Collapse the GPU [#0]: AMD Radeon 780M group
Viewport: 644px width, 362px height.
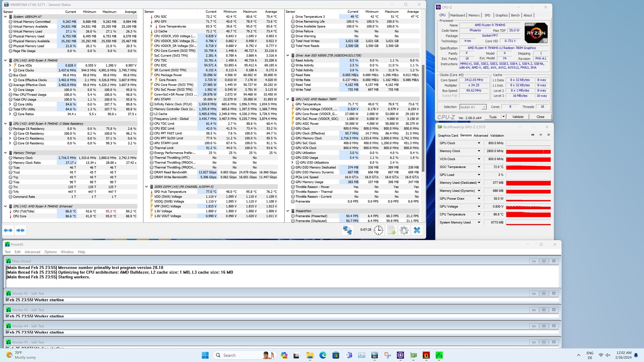coord(288,99)
